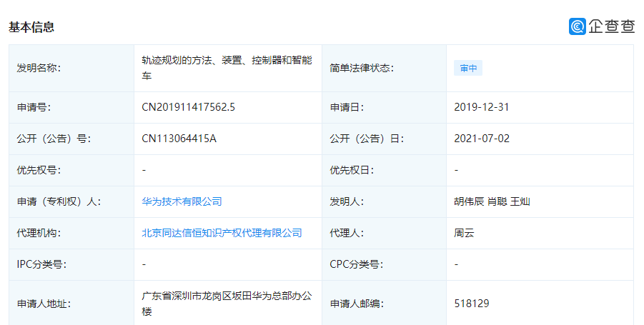
Task: Select publication number CN113064415A
Action: [x=179, y=139]
